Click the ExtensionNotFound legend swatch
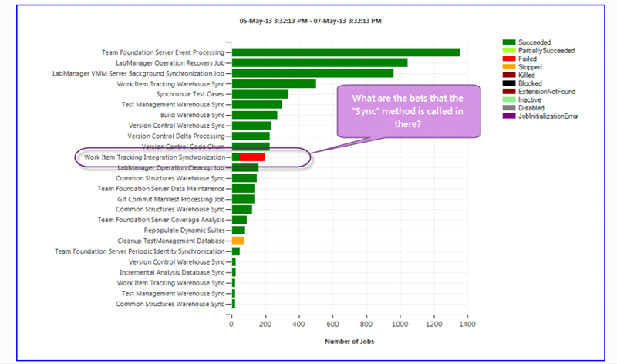617x364 pixels. 509,91
